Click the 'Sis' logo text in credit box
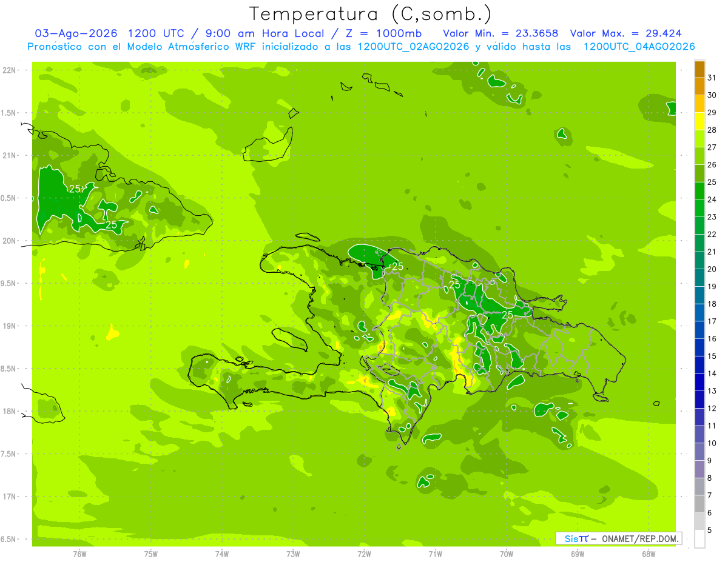728x562 pixels. click(x=571, y=538)
